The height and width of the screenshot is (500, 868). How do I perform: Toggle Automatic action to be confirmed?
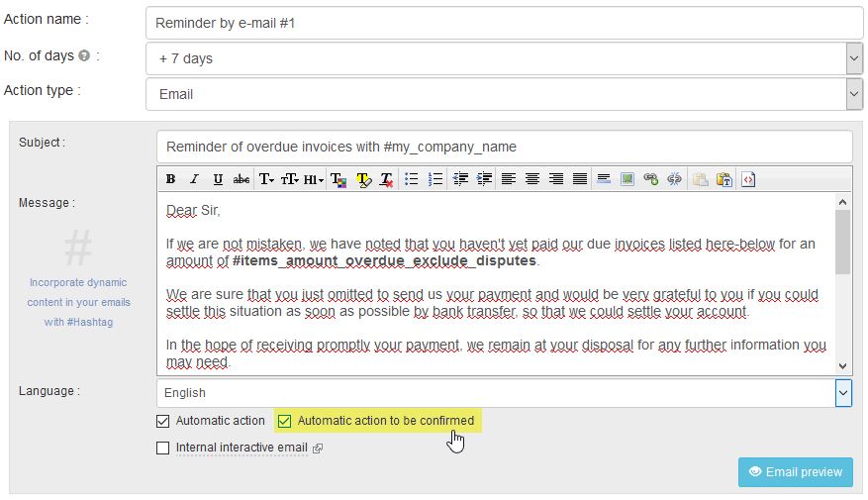click(285, 421)
